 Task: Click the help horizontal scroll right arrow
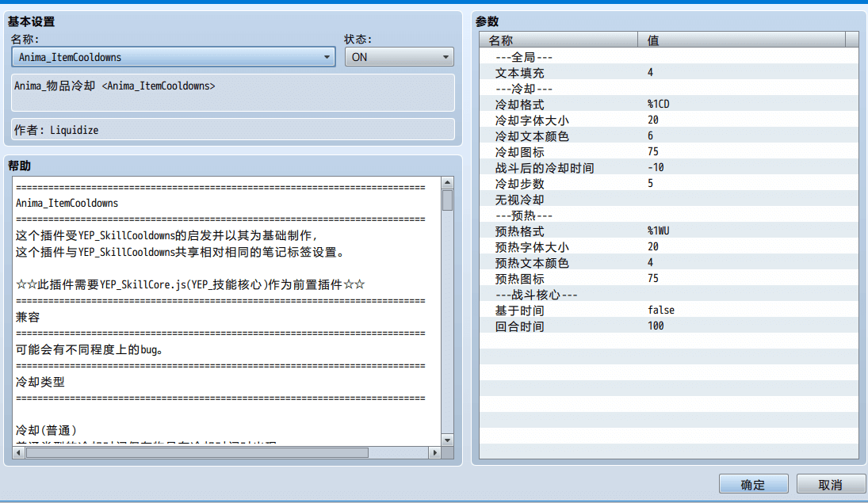coord(434,452)
